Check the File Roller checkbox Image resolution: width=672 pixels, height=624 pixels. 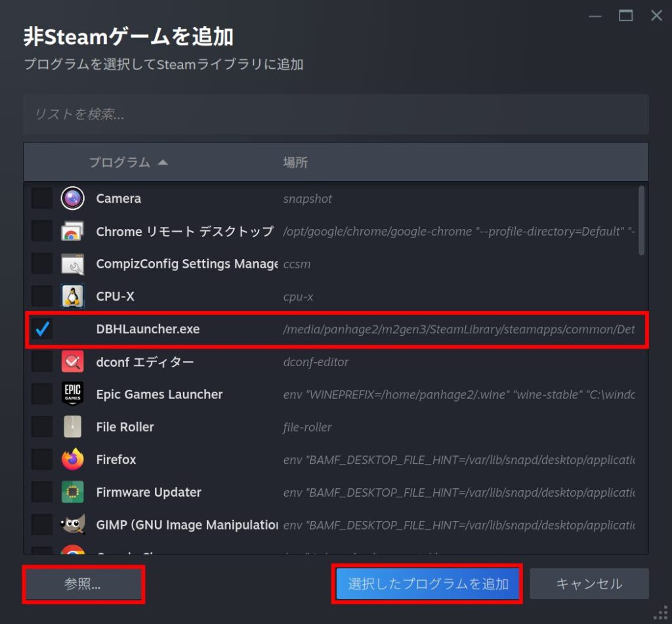(42, 427)
